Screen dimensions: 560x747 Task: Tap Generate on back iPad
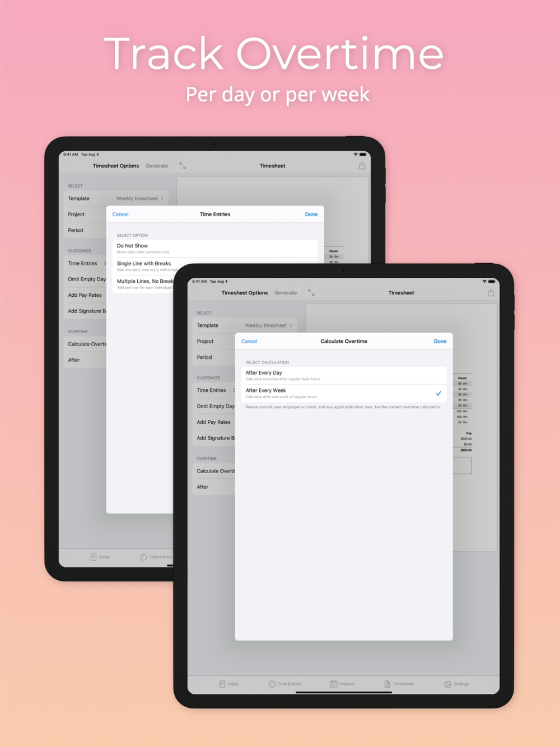(157, 166)
